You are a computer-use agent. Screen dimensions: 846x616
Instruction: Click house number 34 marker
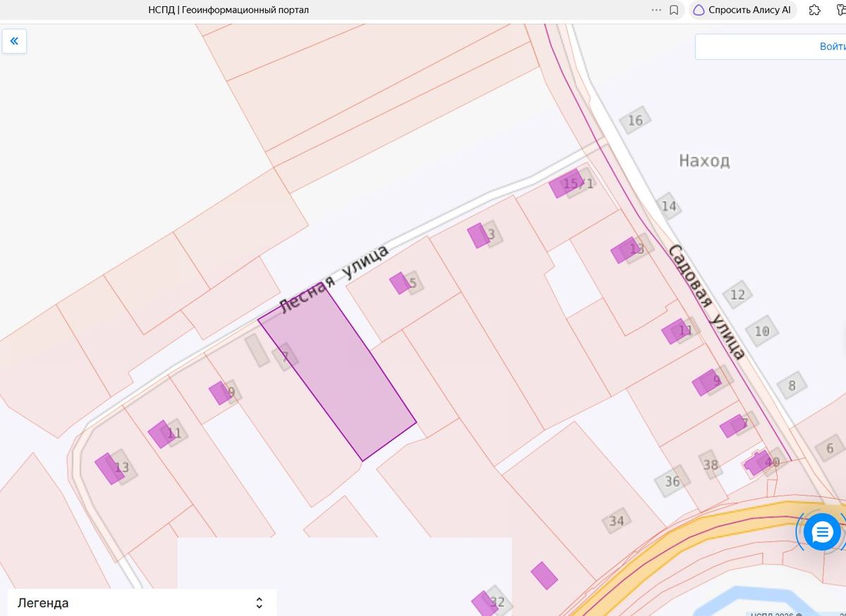[617, 521]
